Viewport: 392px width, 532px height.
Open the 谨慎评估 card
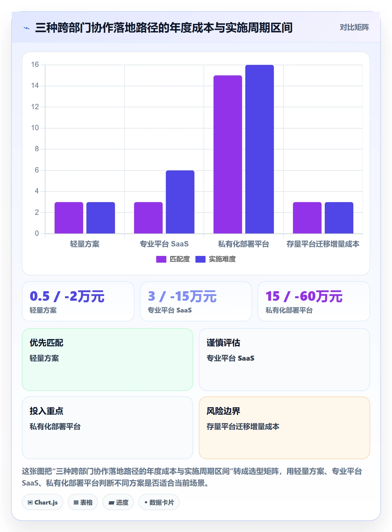click(284, 360)
